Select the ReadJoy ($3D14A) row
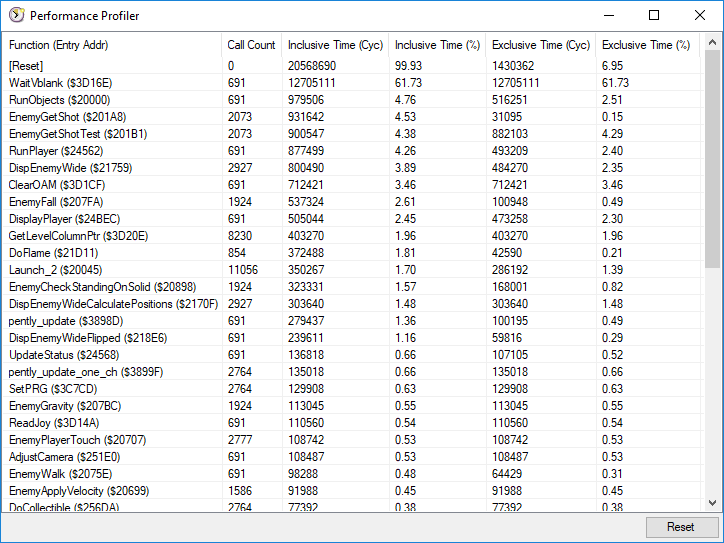 (x=353, y=423)
